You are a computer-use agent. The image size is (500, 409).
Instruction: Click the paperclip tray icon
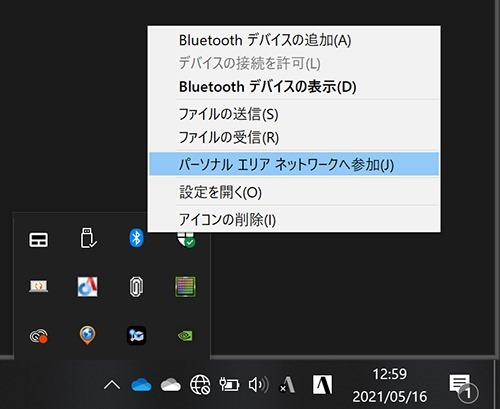coord(136,287)
